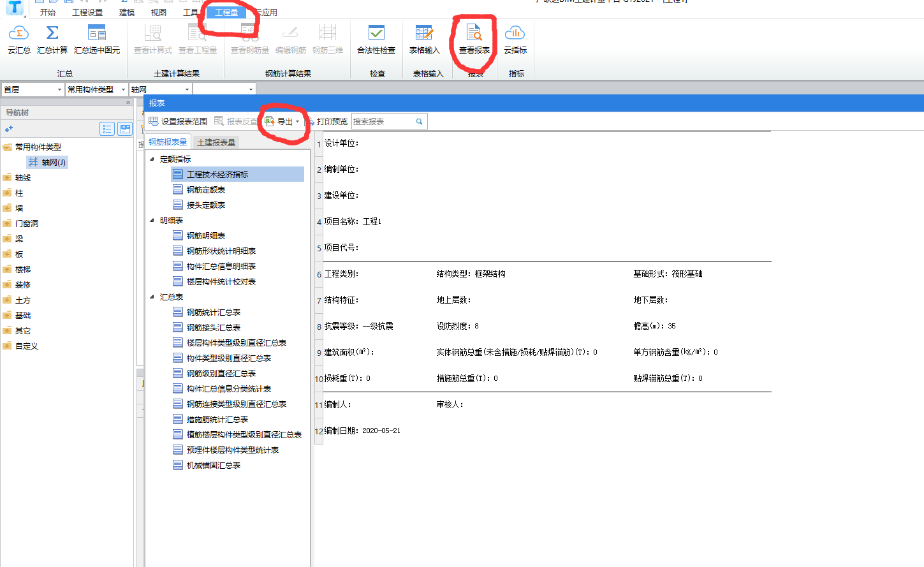
Task: Expand the 基础 folder
Action: [7, 315]
